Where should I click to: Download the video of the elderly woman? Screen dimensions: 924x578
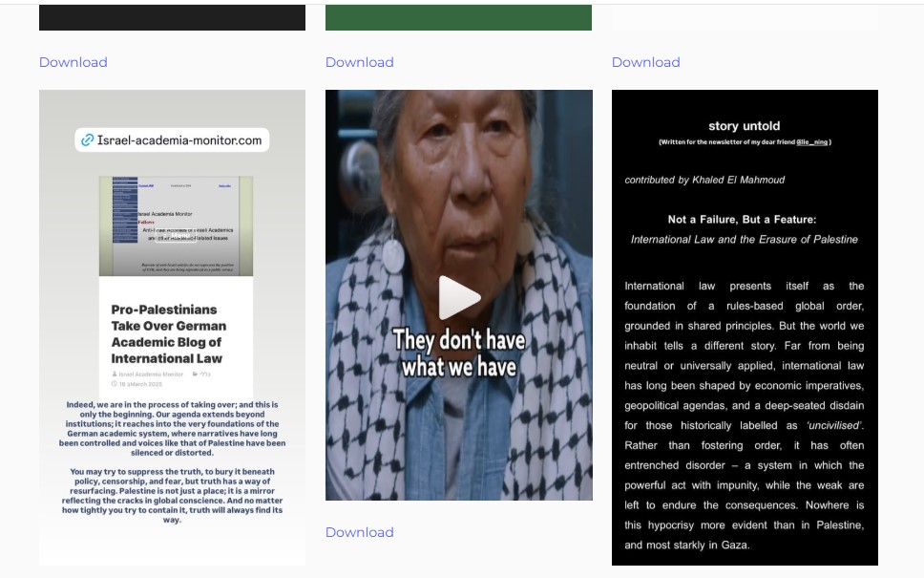359,532
